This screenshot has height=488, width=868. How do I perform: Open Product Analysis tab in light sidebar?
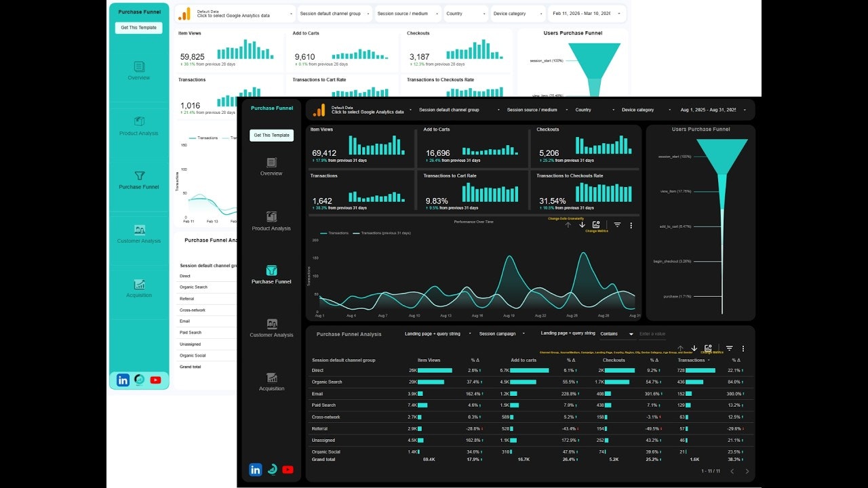tap(139, 126)
